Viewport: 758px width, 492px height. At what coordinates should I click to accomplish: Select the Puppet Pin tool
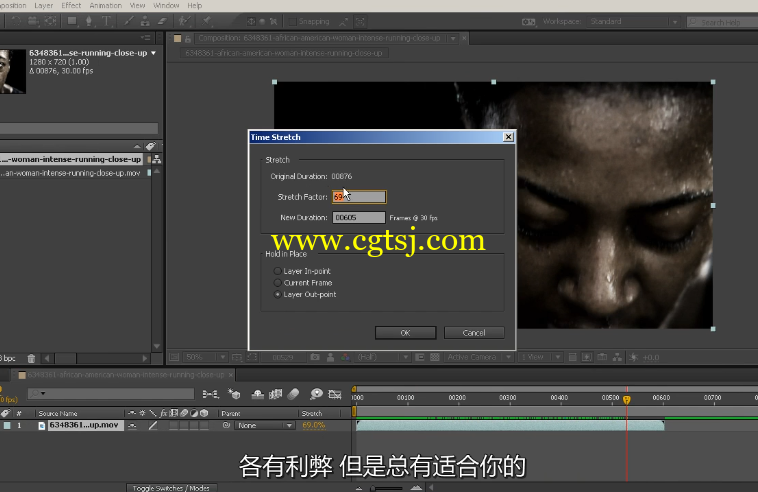pyautogui.click(x=206, y=21)
